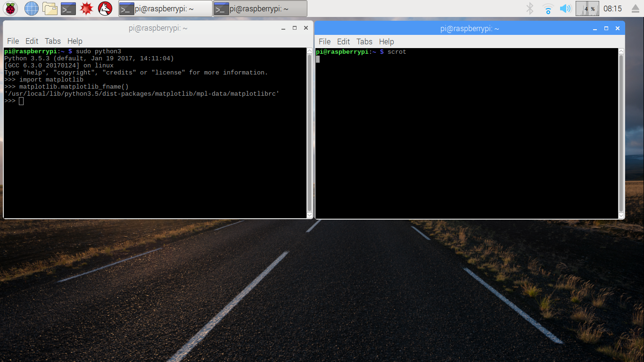The width and height of the screenshot is (644, 362).
Task: Click the right terminal vertical scrollbar thumb
Action: [x=621, y=133]
